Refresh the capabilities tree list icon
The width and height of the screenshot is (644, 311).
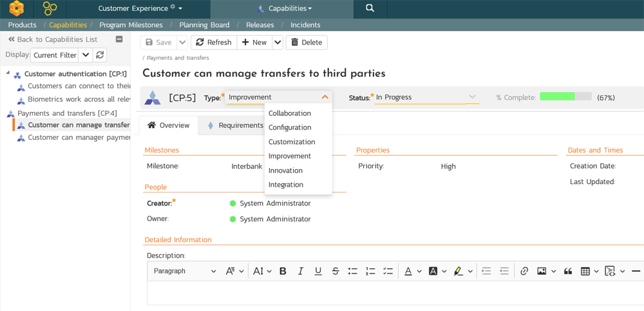(100, 55)
